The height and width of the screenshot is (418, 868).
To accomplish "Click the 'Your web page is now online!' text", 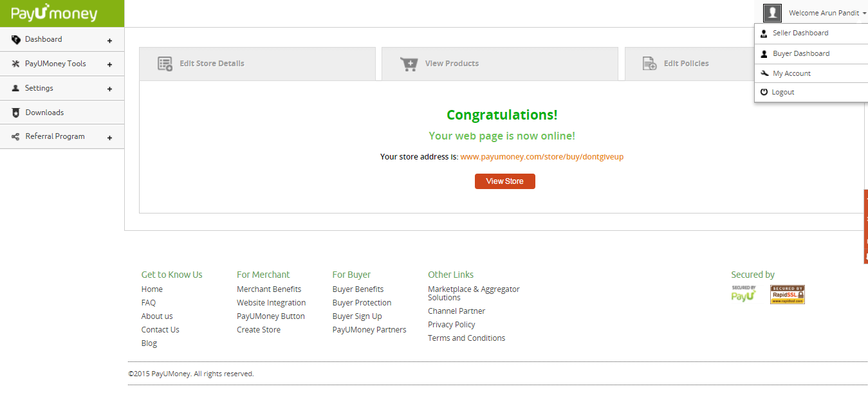I will tap(502, 136).
